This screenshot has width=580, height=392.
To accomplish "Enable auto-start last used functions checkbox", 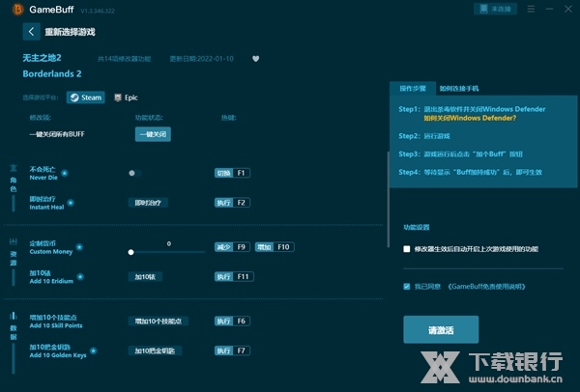I will pos(407,248).
